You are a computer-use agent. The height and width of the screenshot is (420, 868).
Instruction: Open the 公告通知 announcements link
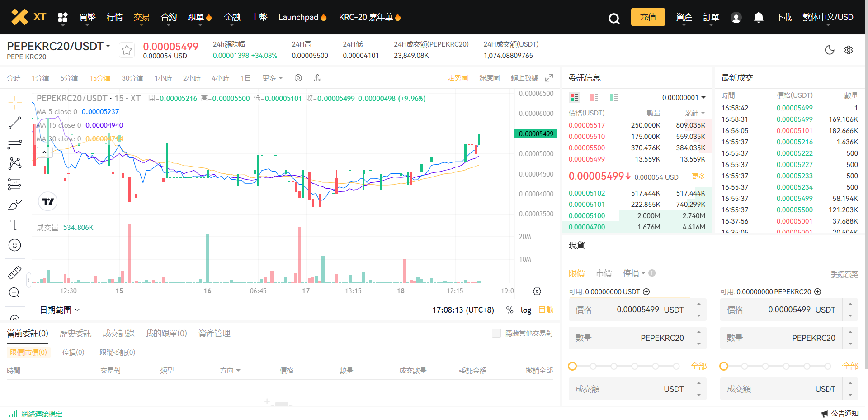(x=840, y=413)
